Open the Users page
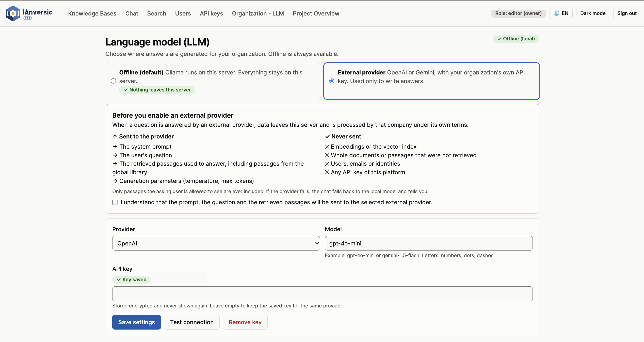644x342 pixels. click(x=183, y=13)
